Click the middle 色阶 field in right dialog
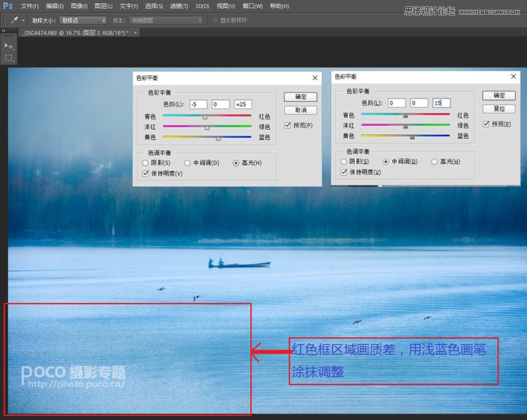This screenshot has height=420, width=527. click(x=419, y=103)
